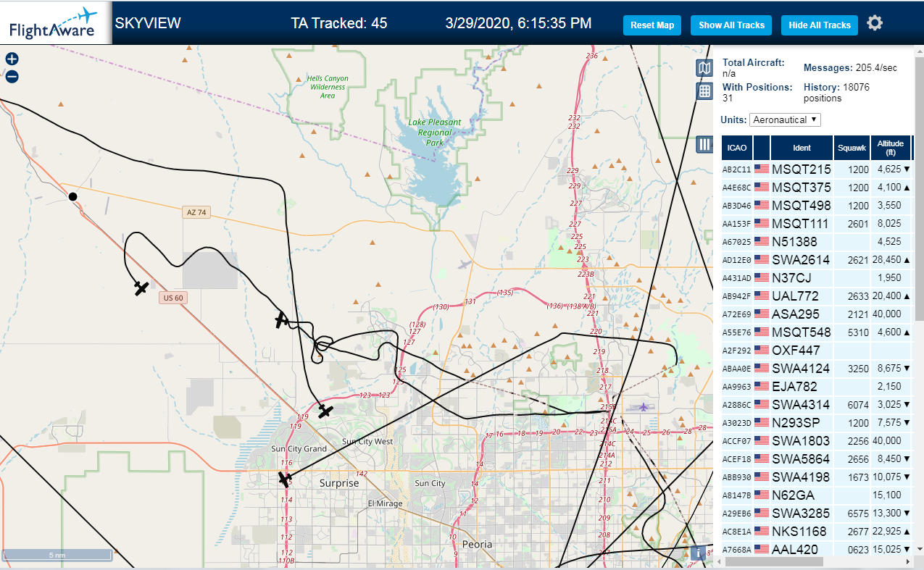Click the table scrollbar right arrow
Screen dimensions: 924x570
pyautogui.click(x=907, y=561)
